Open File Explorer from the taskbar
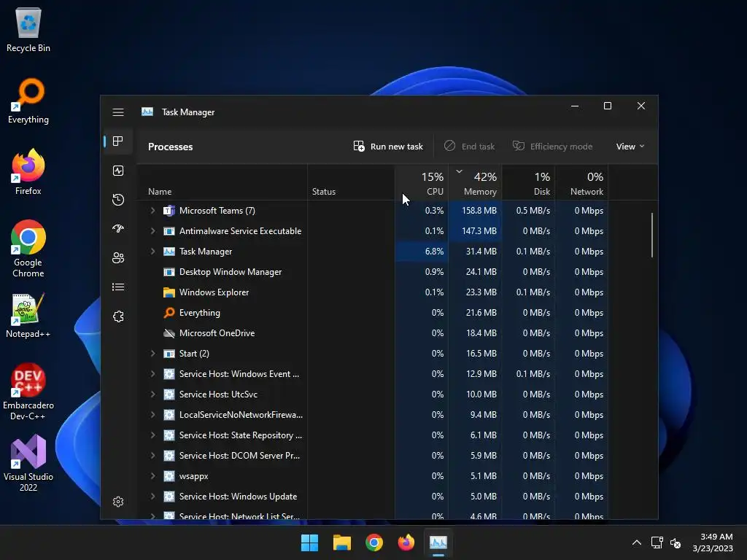Viewport: 747px width, 560px height. click(342, 542)
